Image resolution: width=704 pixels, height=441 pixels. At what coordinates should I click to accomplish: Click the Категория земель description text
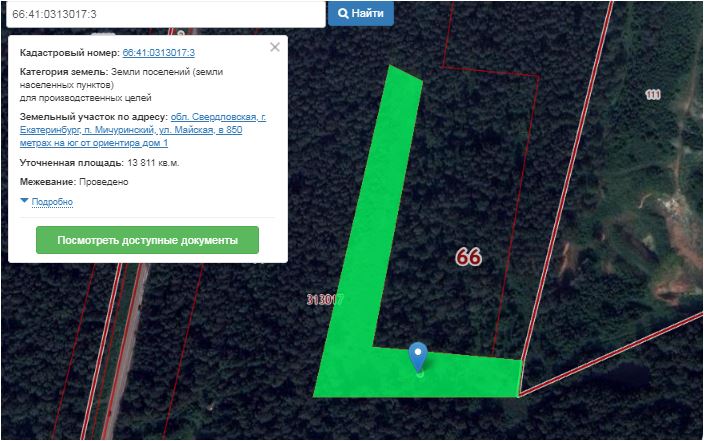(121, 84)
